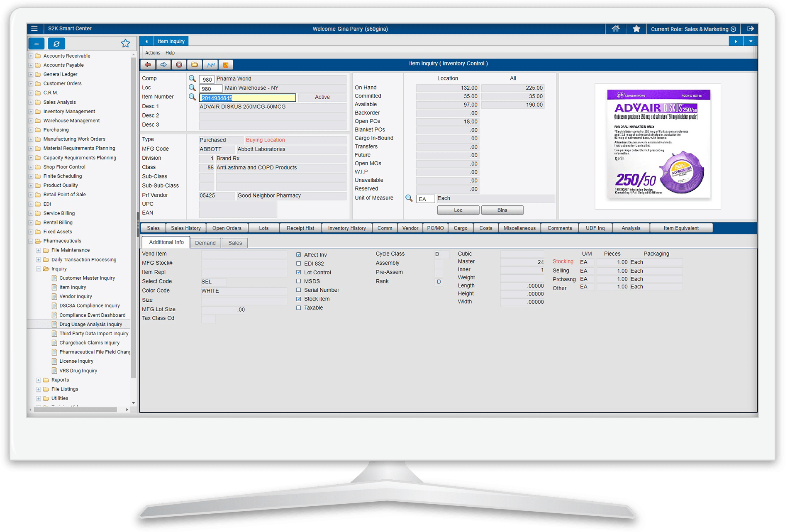
Task: Open the hamburger menu in S2K Smart Center
Action: [34, 29]
